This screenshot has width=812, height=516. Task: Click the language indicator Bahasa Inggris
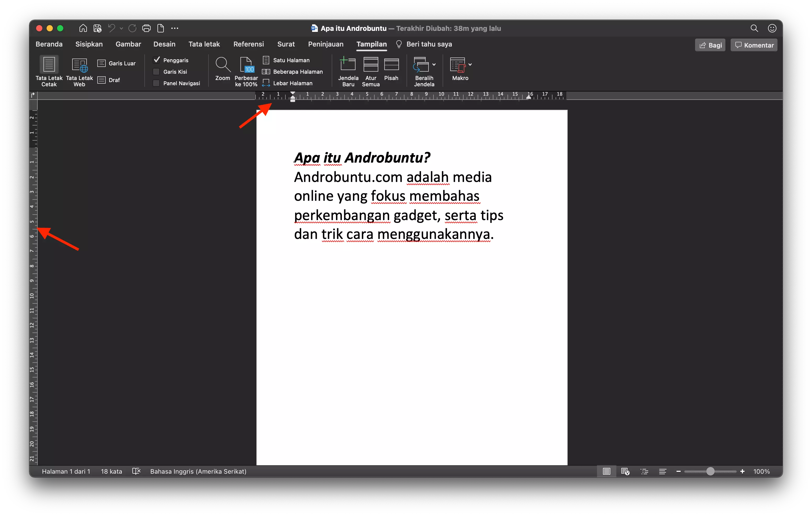[199, 471]
